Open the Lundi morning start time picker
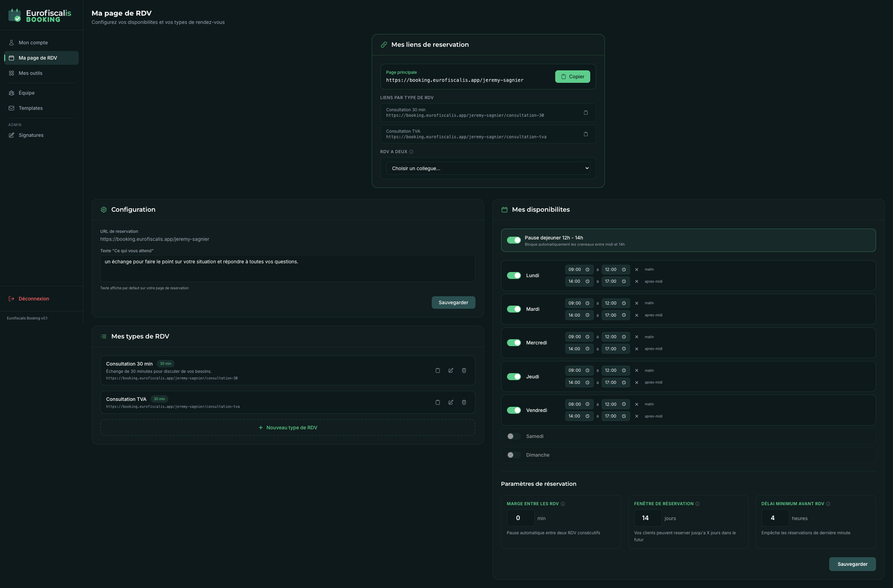The width and height of the screenshot is (893, 588). [579, 269]
